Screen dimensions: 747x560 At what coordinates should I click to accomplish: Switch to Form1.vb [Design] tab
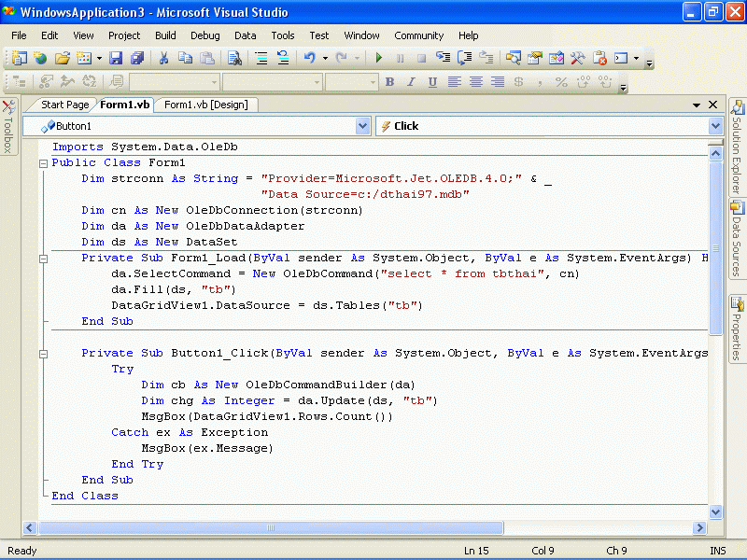click(206, 105)
